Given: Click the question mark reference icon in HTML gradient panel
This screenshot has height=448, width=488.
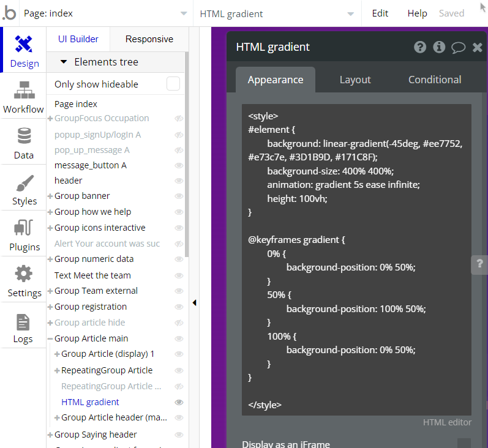Looking at the screenshot, I should point(420,47).
